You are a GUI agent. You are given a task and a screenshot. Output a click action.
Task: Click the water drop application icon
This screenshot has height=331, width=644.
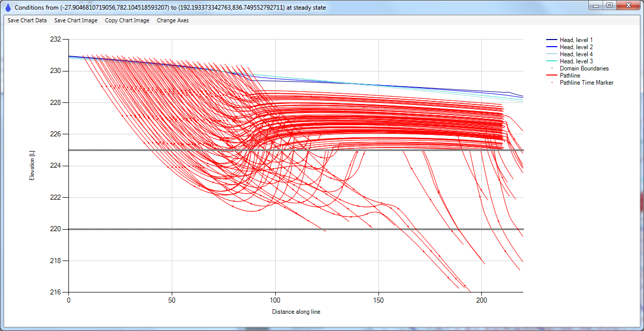tap(8, 8)
